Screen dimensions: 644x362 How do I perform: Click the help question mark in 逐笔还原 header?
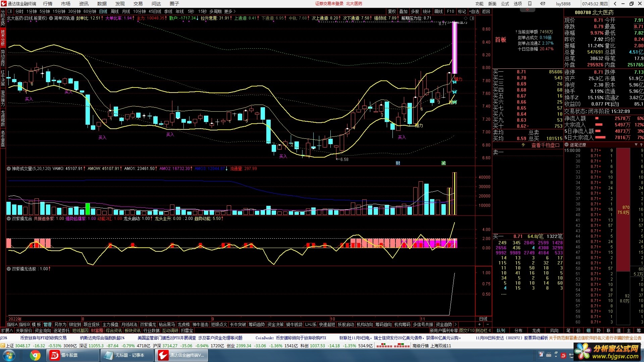[x=641, y=145]
